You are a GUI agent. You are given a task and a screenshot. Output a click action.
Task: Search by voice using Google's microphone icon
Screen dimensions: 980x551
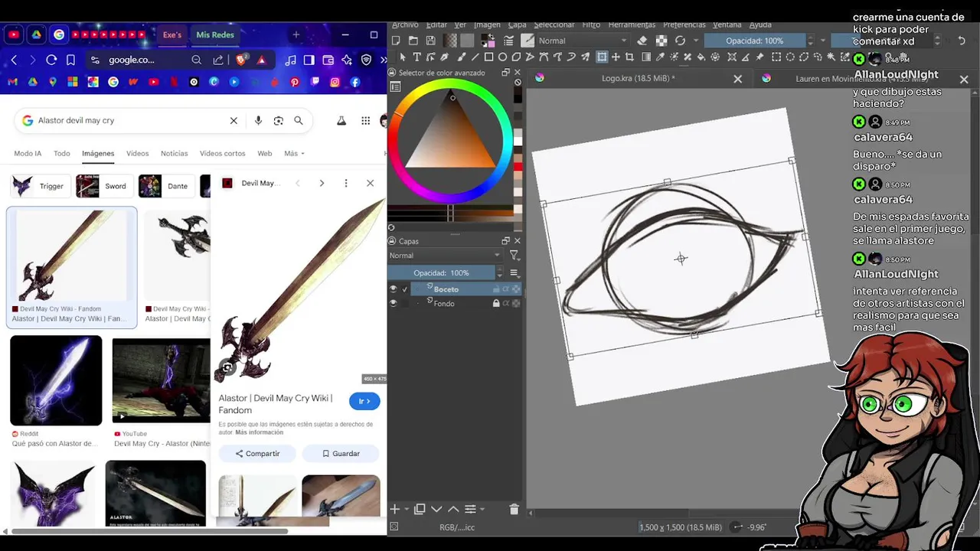click(x=258, y=120)
